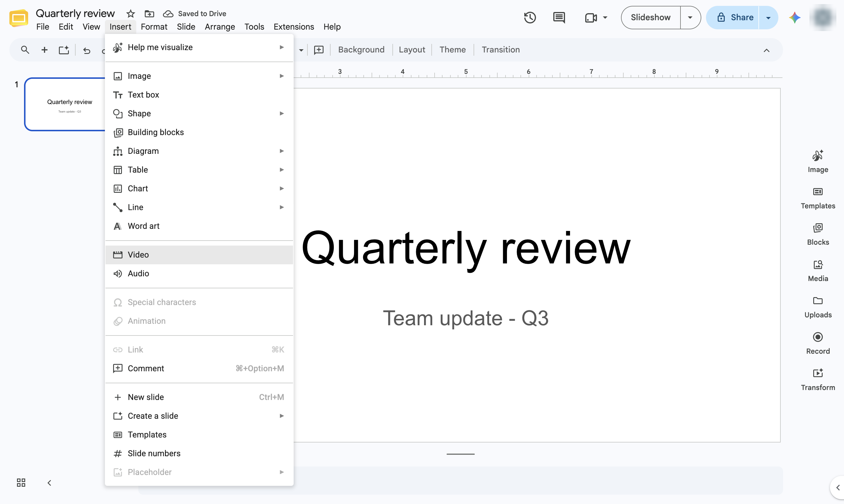Choose Audio from the Insert menu
This screenshot has height=504, width=844.
point(199,273)
